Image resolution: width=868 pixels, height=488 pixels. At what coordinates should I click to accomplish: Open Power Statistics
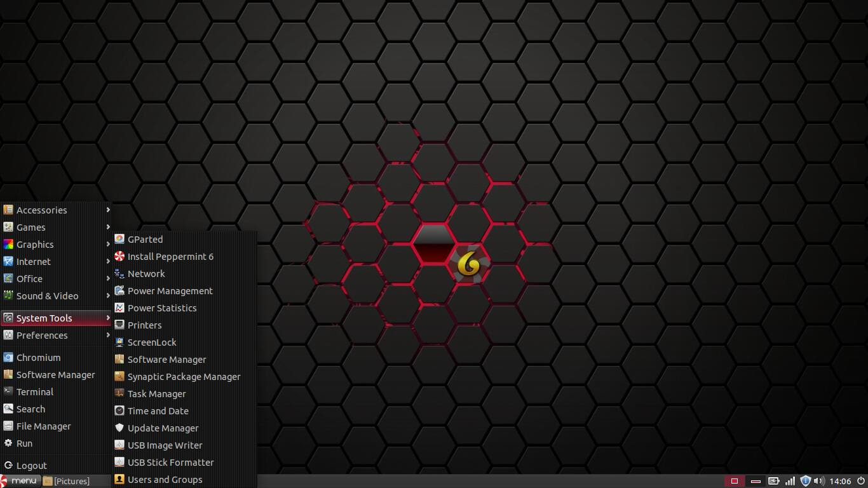point(184,308)
